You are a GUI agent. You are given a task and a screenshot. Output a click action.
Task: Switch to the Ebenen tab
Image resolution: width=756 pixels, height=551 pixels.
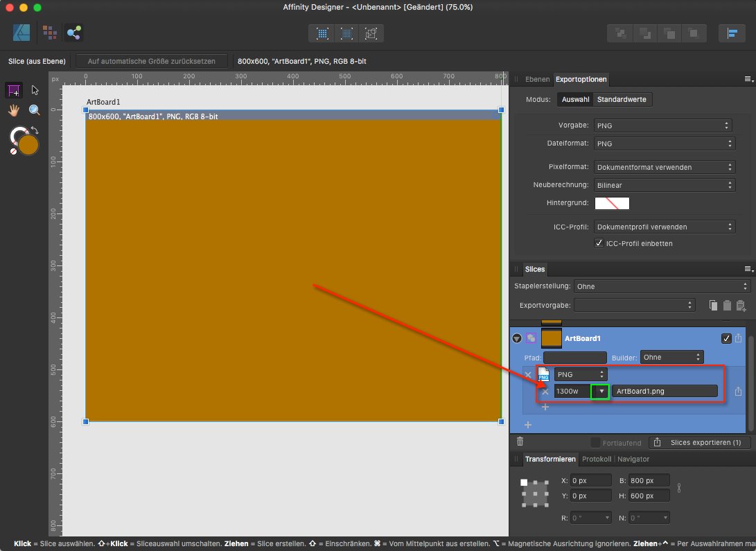pyautogui.click(x=536, y=79)
